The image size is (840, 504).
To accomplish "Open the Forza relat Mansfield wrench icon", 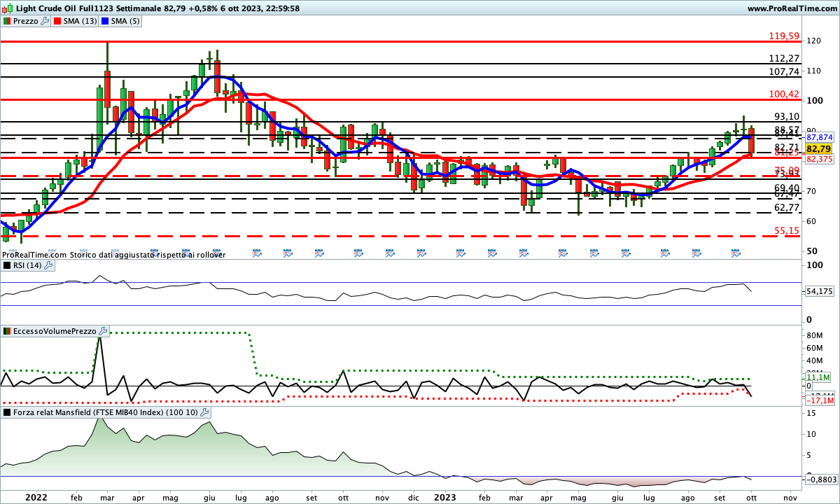I will (204, 412).
